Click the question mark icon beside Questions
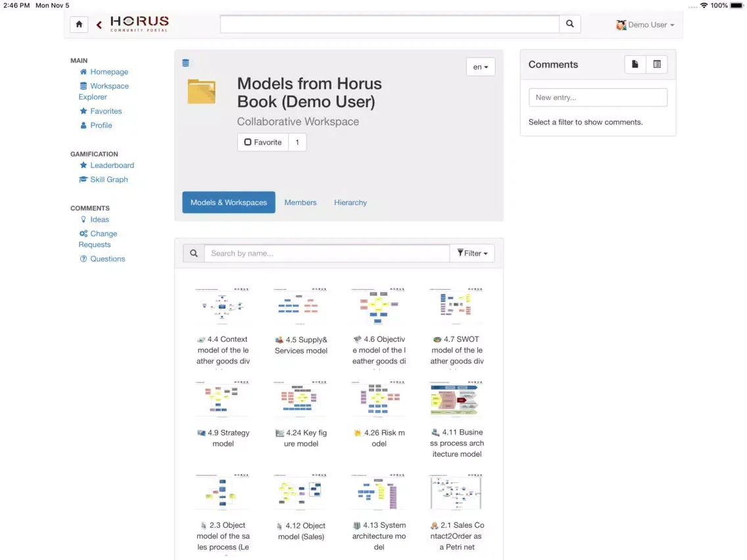This screenshot has height=560, width=747. (84, 259)
